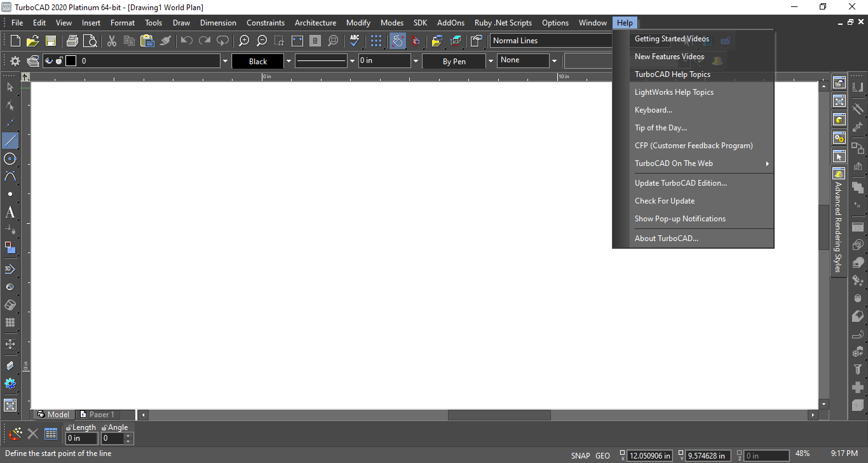
Task: Switch to the Paper 1 tab
Action: point(97,415)
